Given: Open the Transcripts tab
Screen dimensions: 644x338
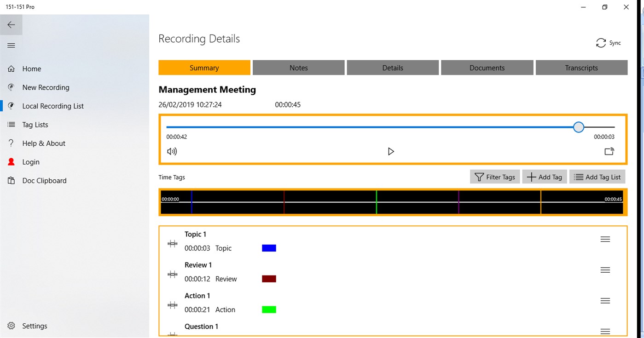Looking at the screenshot, I should [x=581, y=67].
